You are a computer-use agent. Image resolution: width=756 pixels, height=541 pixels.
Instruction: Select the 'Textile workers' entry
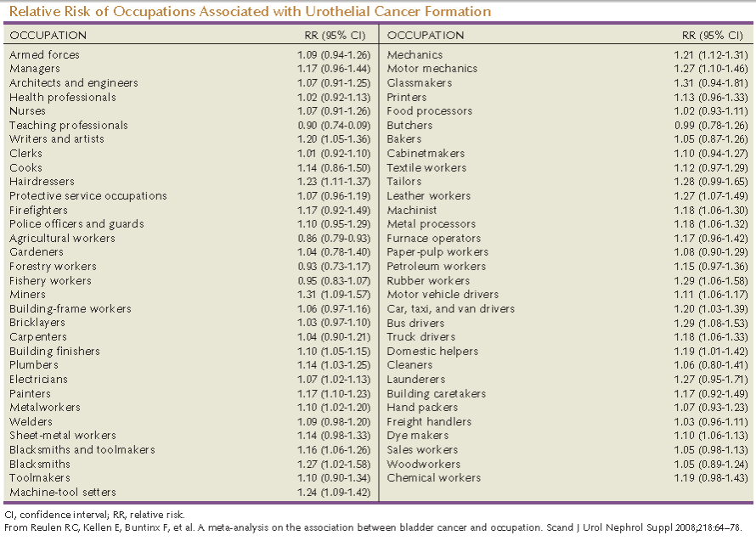(x=426, y=168)
